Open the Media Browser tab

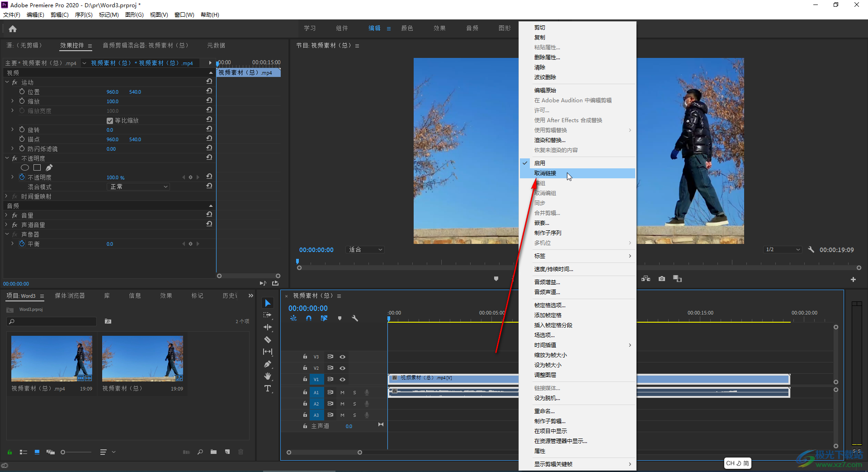click(70, 296)
